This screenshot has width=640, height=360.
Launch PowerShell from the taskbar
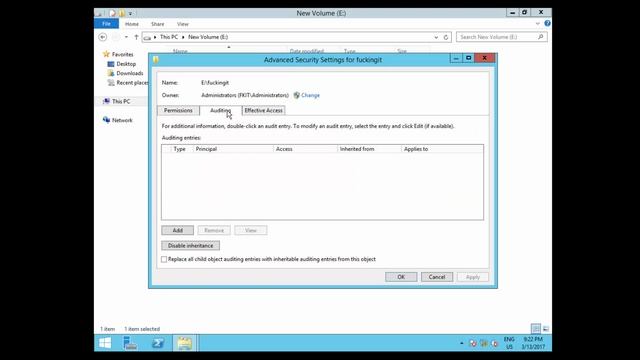158,343
